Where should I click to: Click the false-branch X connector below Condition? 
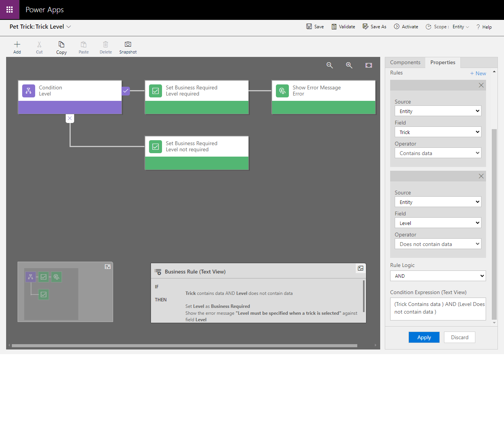tap(70, 118)
